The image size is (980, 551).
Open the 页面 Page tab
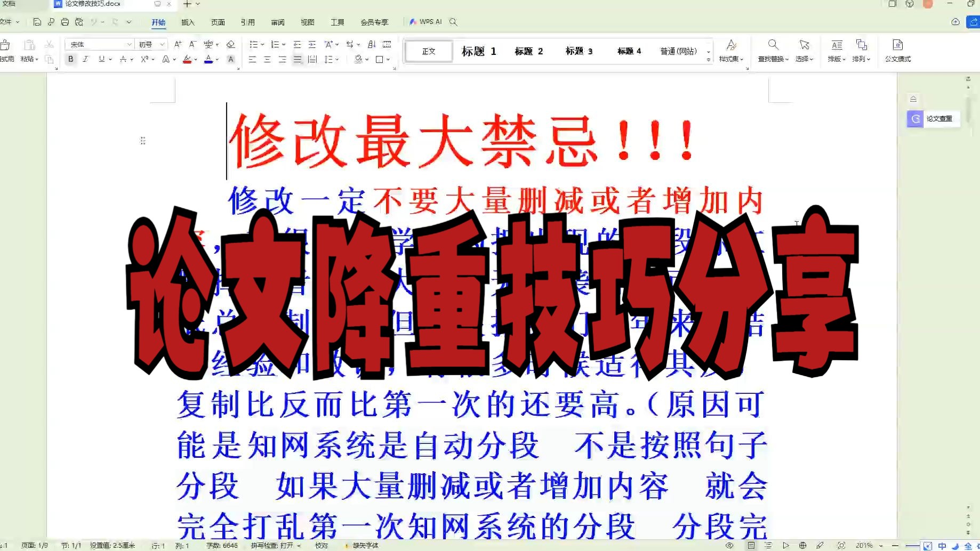(218, 22)
